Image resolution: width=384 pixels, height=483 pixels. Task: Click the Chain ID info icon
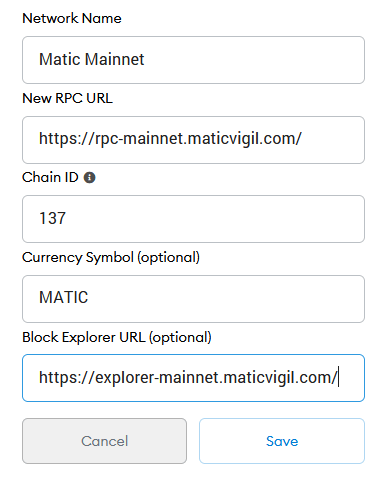(89, 177)
